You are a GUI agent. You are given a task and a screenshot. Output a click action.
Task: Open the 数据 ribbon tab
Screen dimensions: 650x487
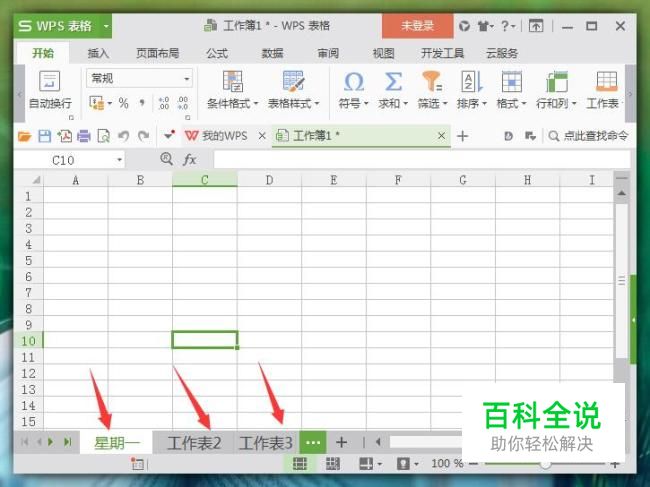[x=272, y=53]
